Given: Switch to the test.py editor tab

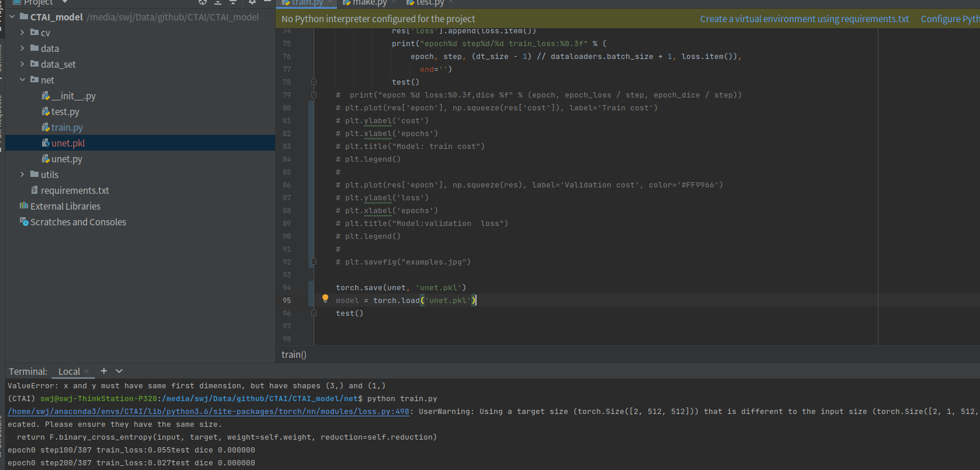Looking at the screenshot, I should pos(430,2).
